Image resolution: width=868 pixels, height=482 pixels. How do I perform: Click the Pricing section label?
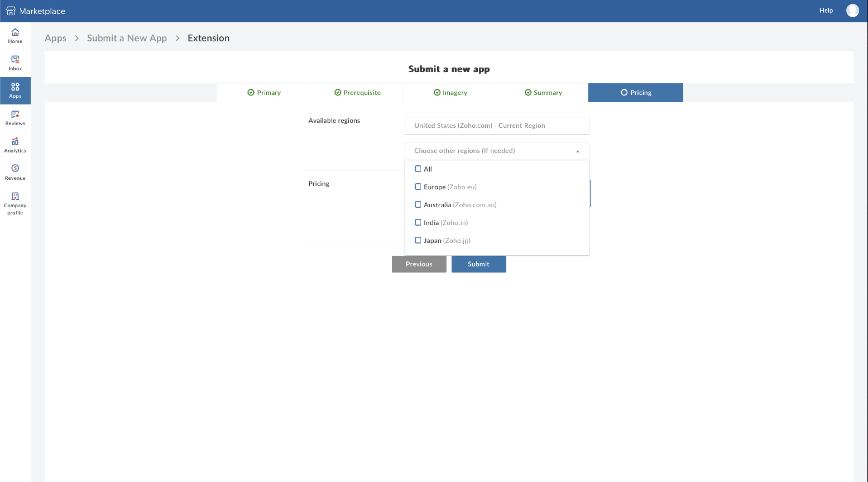319,183
